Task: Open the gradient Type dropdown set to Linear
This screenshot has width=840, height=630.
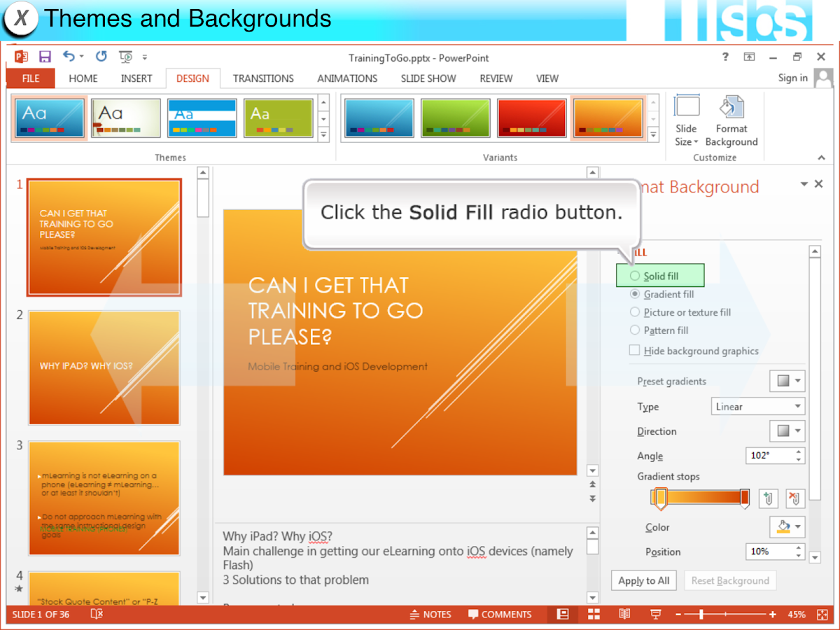Action: 757,406
